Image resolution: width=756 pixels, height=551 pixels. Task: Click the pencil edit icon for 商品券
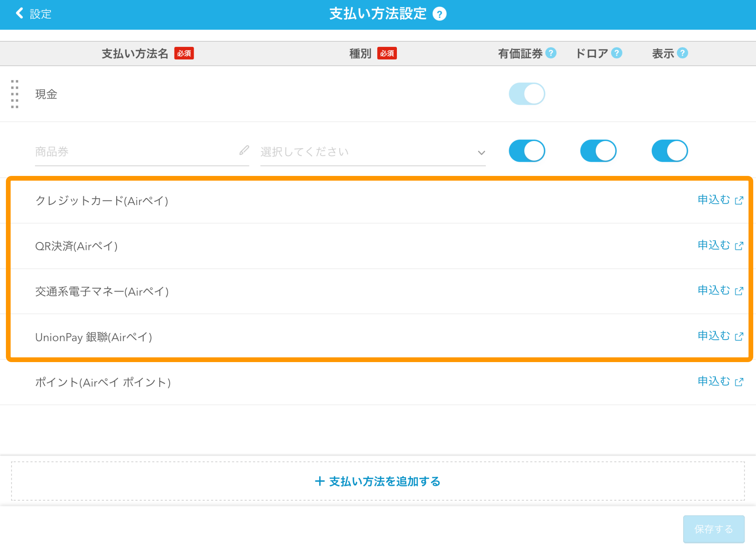click(x=244, y=150)
